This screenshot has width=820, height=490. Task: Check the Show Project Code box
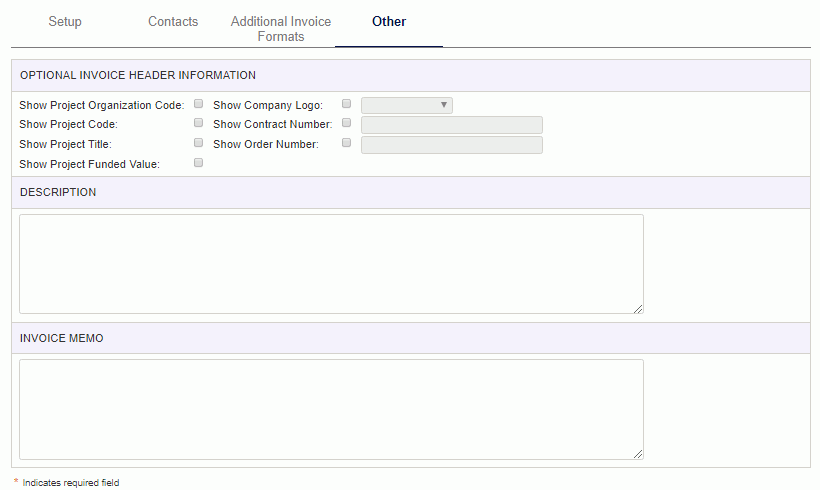[x=198, y=122]
